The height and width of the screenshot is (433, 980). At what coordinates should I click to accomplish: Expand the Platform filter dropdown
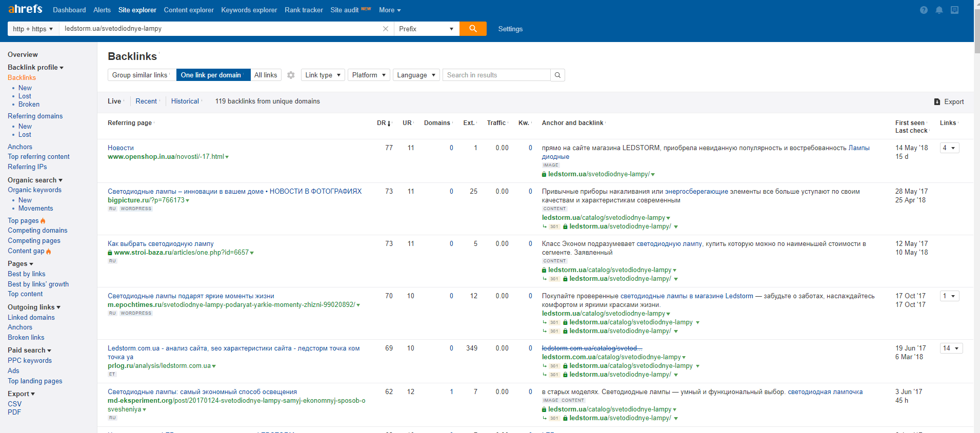tap(369, 75)
